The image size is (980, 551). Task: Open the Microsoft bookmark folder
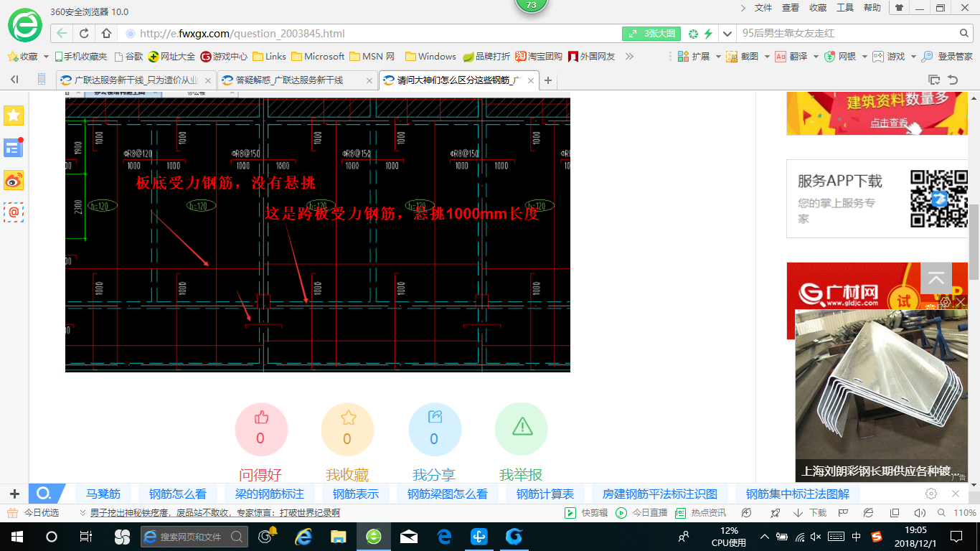318,56
